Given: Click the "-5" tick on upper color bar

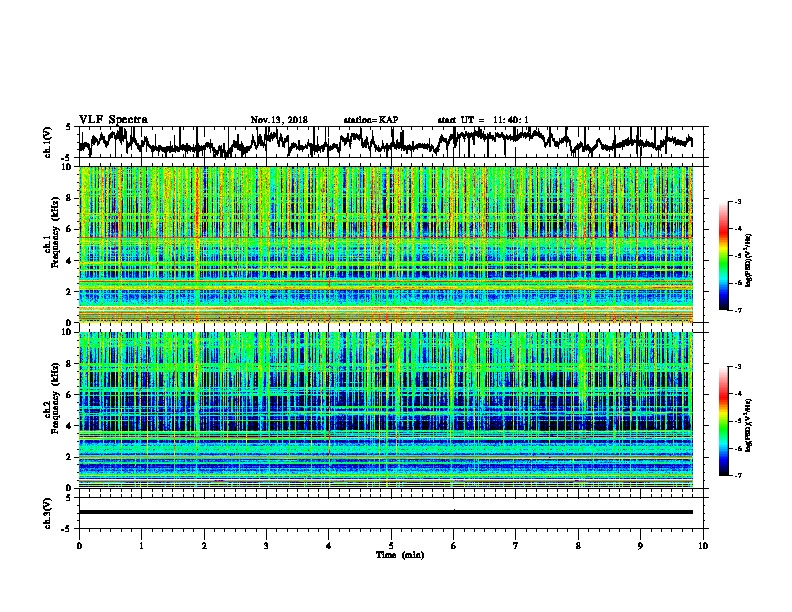Looking at the screenshot, I should [738, 256].
